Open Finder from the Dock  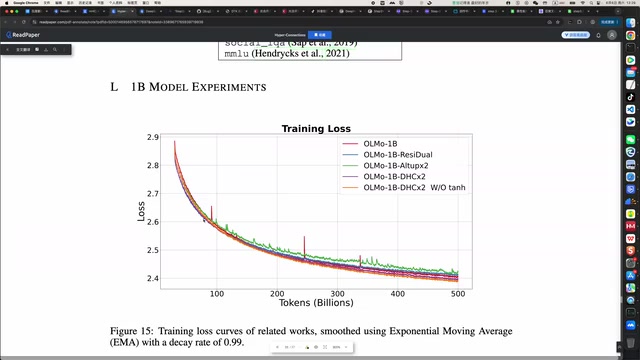[631, 23]
